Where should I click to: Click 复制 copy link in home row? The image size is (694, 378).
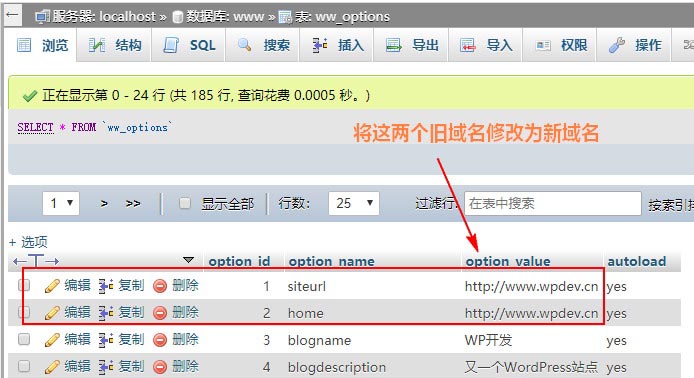click(x=131, y=312)
